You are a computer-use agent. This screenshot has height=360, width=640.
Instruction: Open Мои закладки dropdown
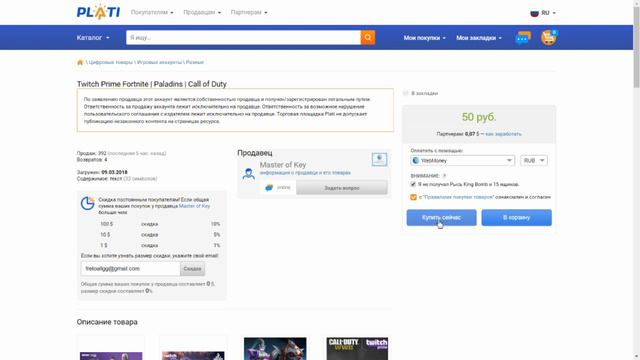click(x=479, y=38)
